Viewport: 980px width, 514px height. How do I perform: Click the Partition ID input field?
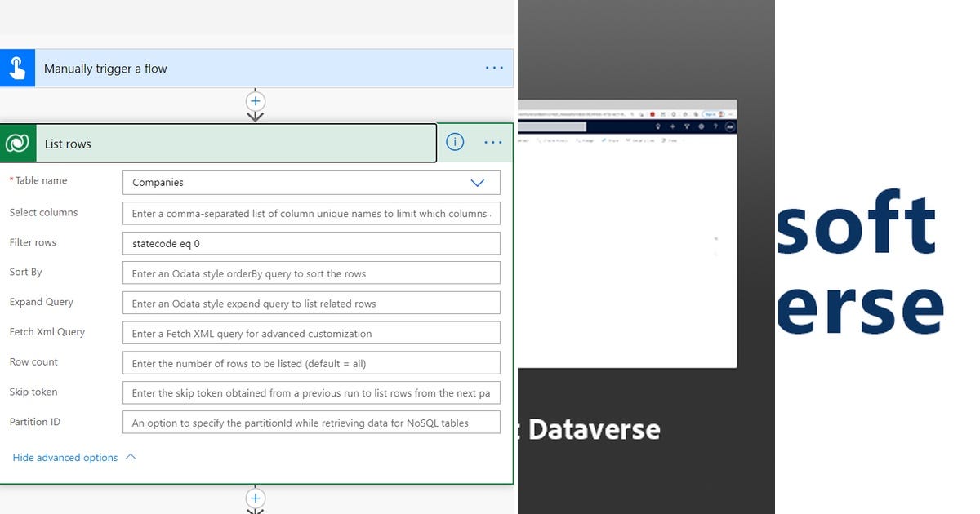pyautogui.click(x=310, y=422)
